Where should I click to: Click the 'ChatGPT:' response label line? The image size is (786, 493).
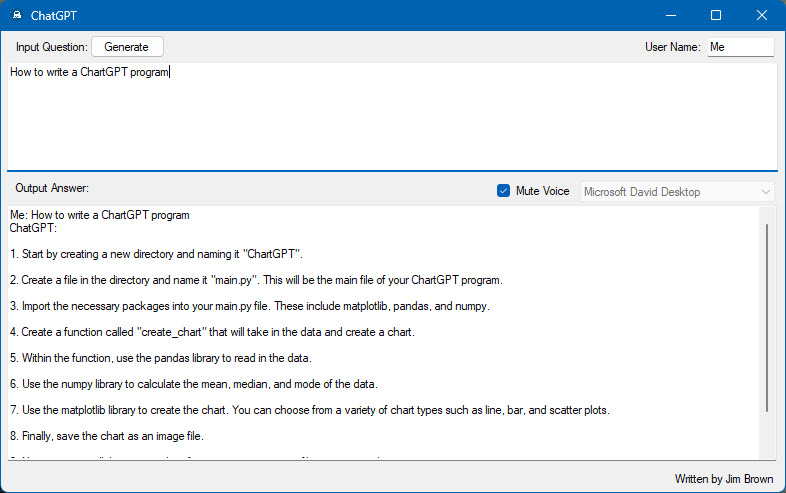pyautogui.click(x=34, y=228)
